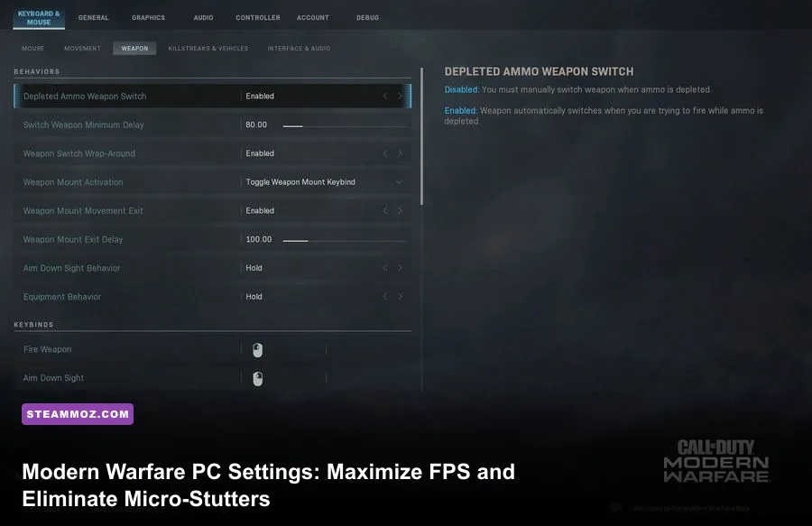This screenshot has width=812, height=526.
Task: Click the Fire Weapon keybind label
Action: coord(47,349)
